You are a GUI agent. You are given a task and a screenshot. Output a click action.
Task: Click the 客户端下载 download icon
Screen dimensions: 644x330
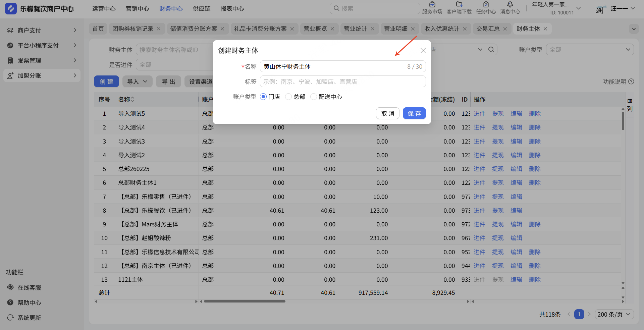(x=459, y=5)
